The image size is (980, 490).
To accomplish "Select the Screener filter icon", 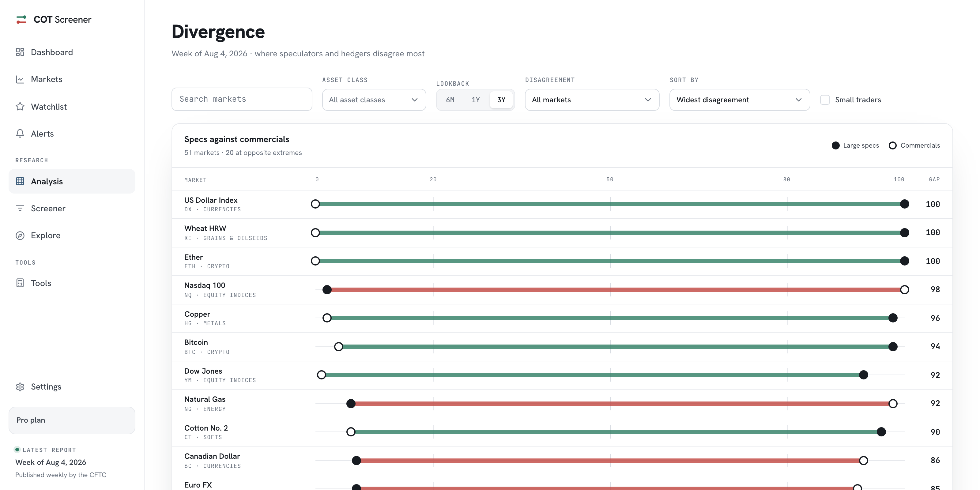I will (x=20, y=208).
